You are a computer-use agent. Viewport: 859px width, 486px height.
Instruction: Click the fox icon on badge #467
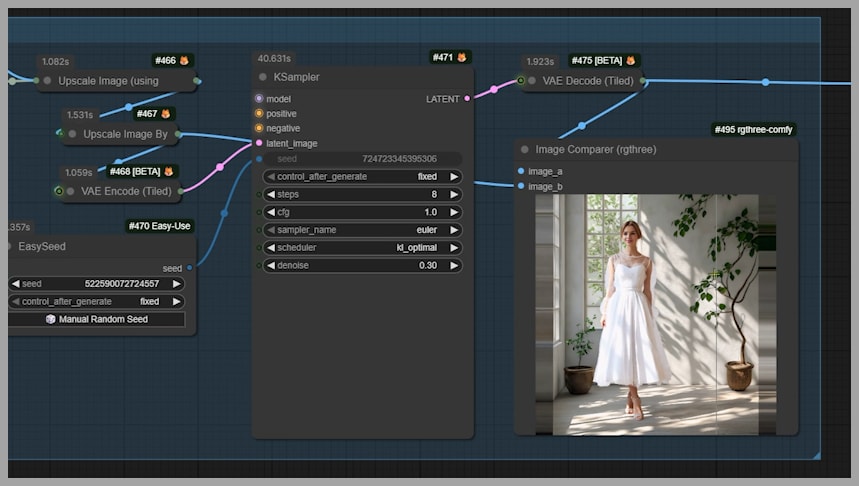click(x=166, y=114)
